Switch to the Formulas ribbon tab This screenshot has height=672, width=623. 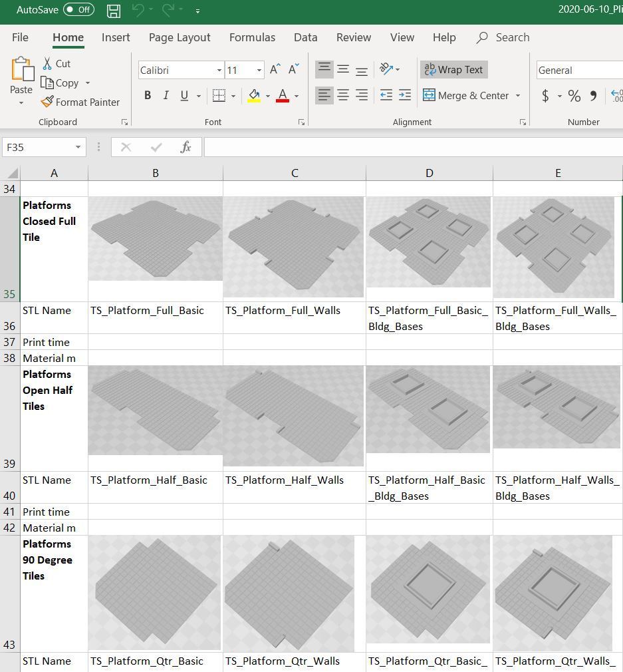pyautogui.click(x=252, y=37)
